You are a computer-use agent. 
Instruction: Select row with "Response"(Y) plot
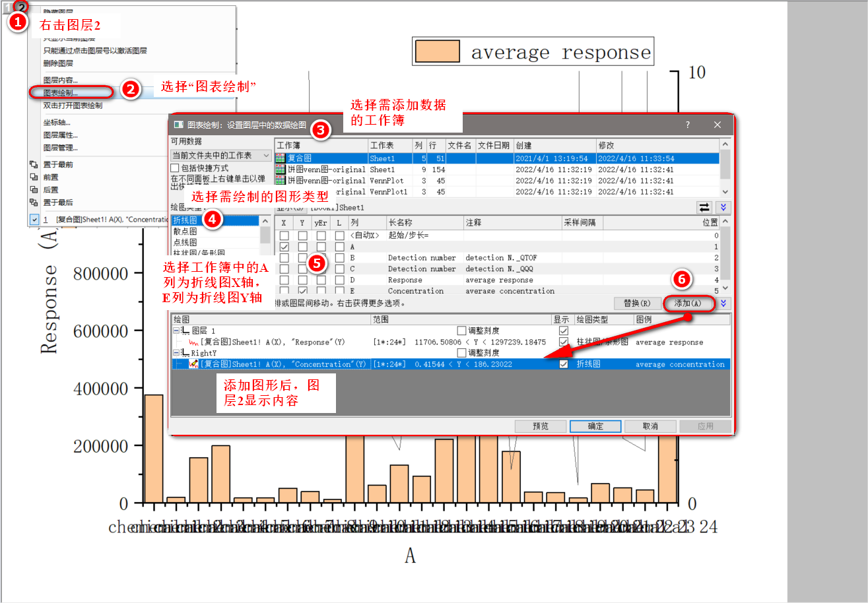450,342
